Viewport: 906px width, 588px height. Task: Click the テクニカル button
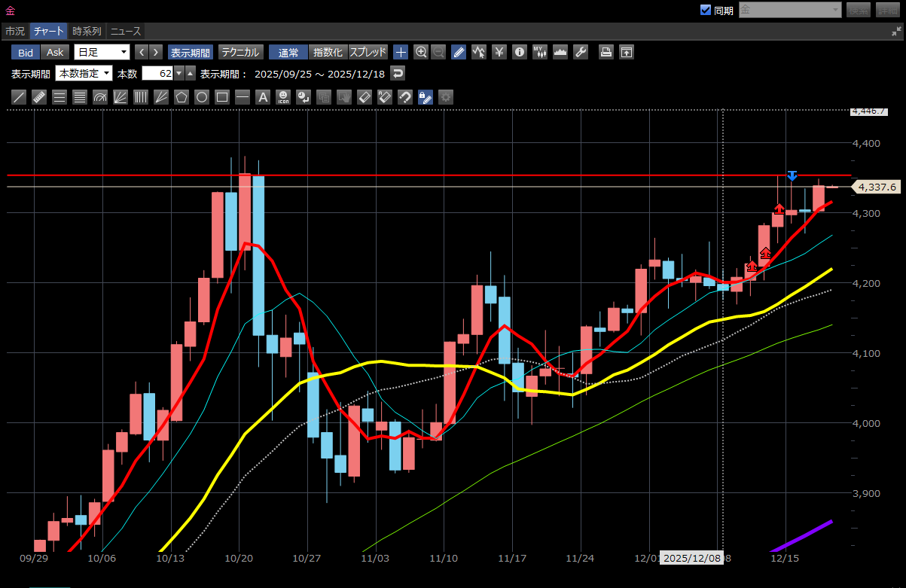[239, 52]
